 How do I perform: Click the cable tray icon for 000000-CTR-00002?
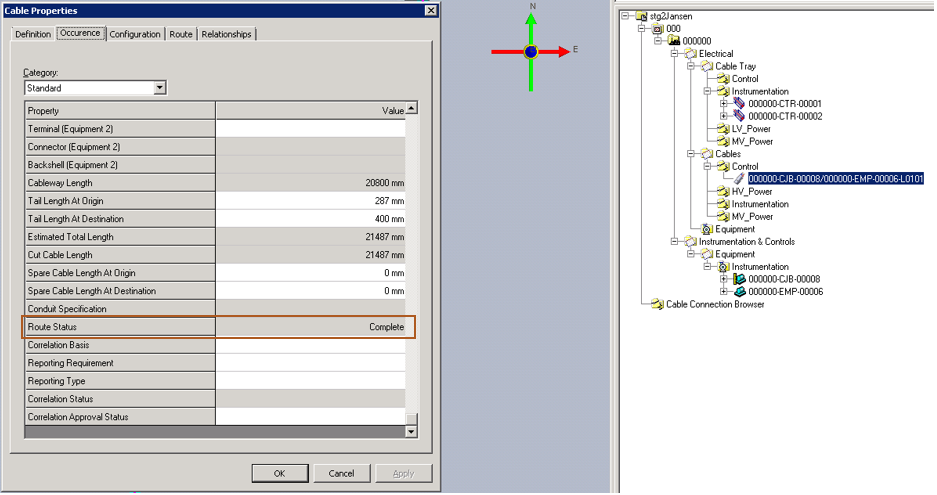click(739, 116)
